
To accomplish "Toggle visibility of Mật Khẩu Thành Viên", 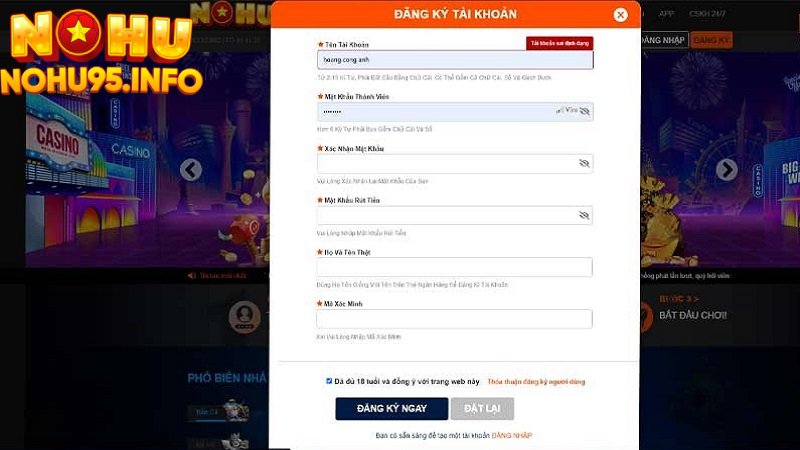I will [x=585, y=111].
